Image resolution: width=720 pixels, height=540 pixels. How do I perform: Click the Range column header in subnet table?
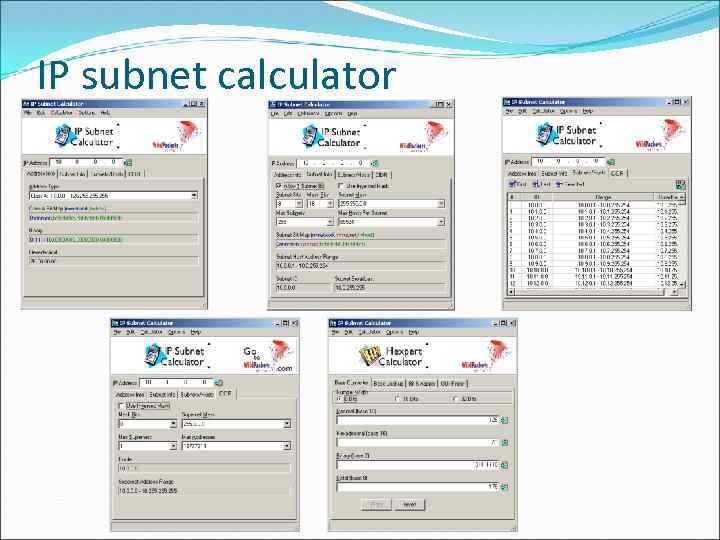[603, 197]
